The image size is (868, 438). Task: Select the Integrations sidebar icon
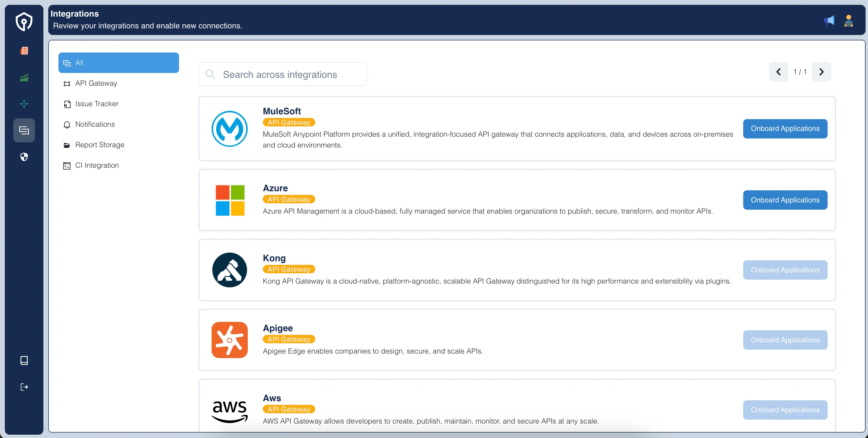click(24, 130)
